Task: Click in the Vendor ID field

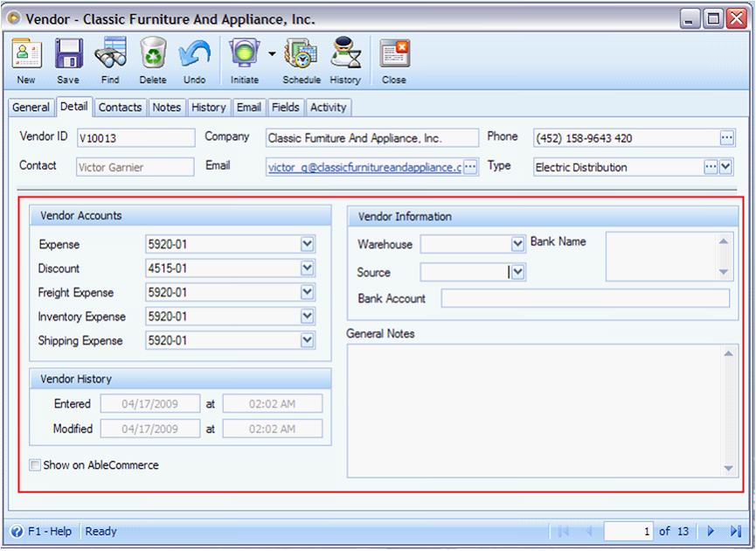Action: pos(136,138)
